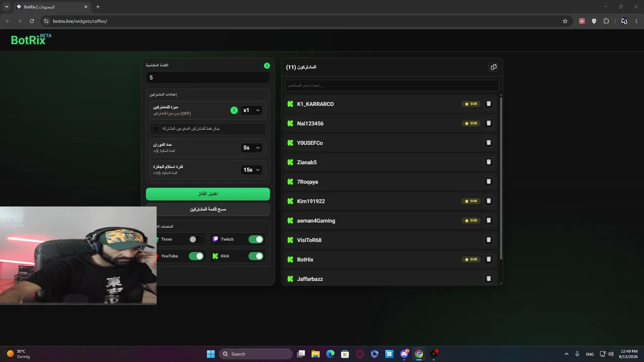Click SUB badge on aeman4Gaming row

(x=471, y=221)
